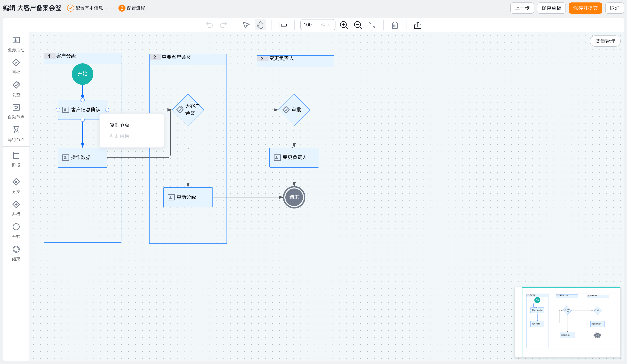Open the zoom percentage dropdown arrow
The width and height of the screenshot is (627, 364).
click(x=330, y=25)
